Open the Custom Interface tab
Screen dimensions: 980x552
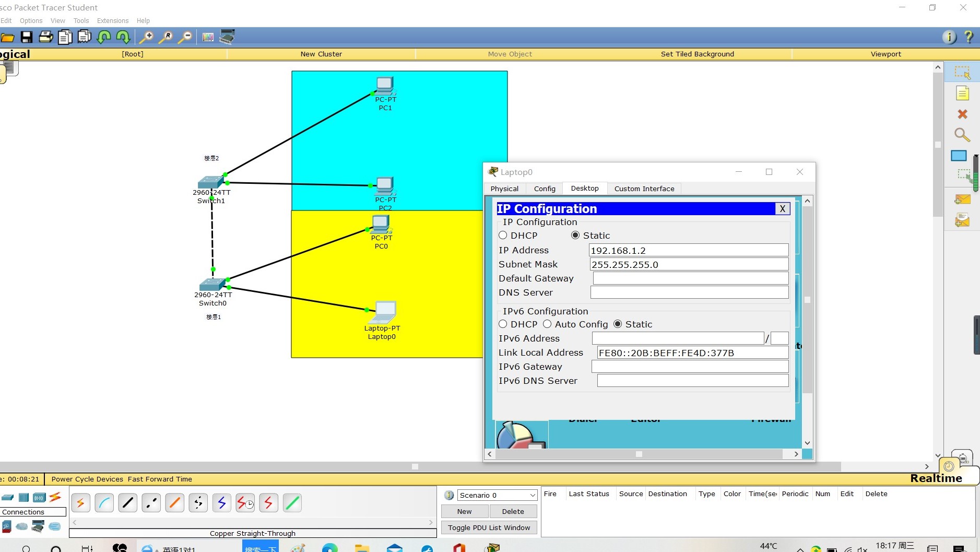[644, 189]
